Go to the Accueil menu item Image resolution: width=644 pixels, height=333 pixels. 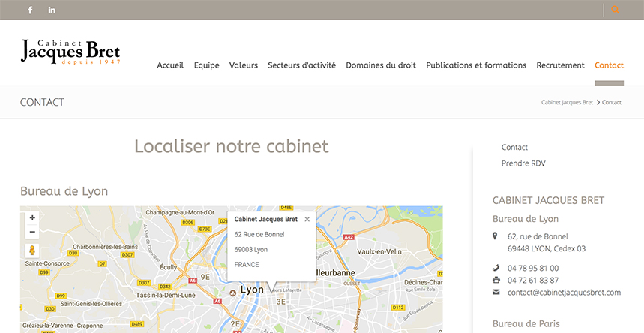170,65
